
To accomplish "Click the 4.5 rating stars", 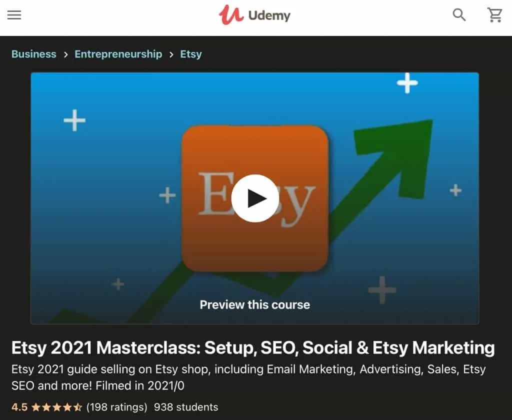I will (57, 407).
